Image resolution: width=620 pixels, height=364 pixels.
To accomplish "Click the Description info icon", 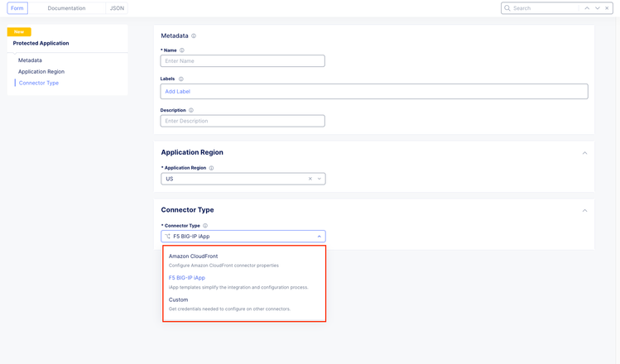I will [191, 110].
